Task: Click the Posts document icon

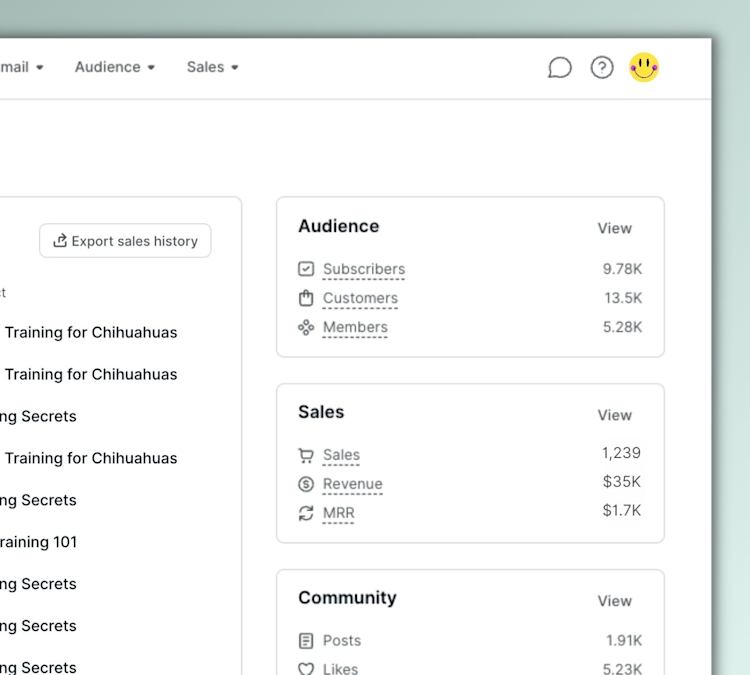Action: pos(306,641)
